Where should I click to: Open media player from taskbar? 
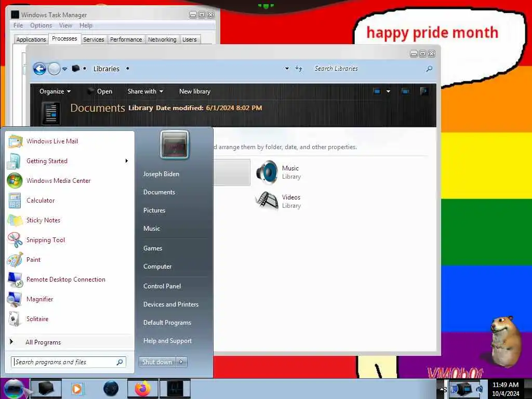(77, 389)
